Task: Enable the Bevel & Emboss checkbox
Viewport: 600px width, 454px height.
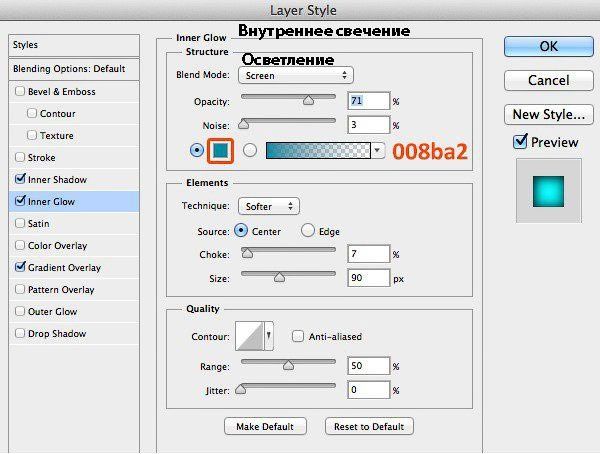Action: pos(20,91)
